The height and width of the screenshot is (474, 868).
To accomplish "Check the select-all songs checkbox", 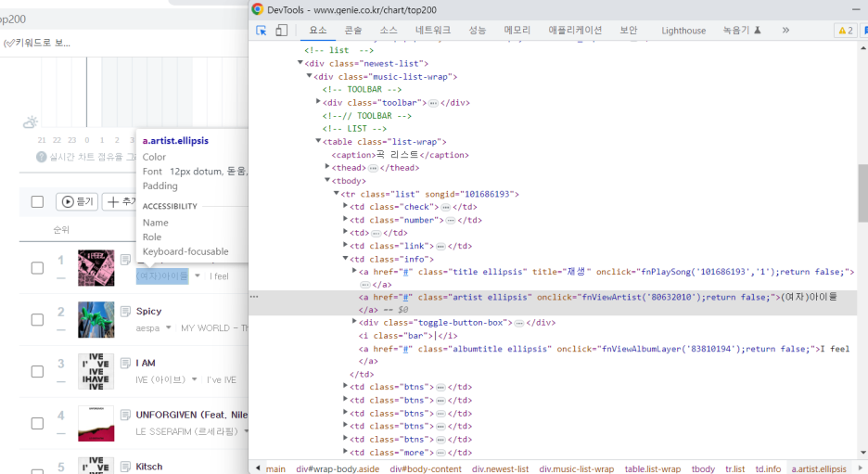I will coord(37,202).
